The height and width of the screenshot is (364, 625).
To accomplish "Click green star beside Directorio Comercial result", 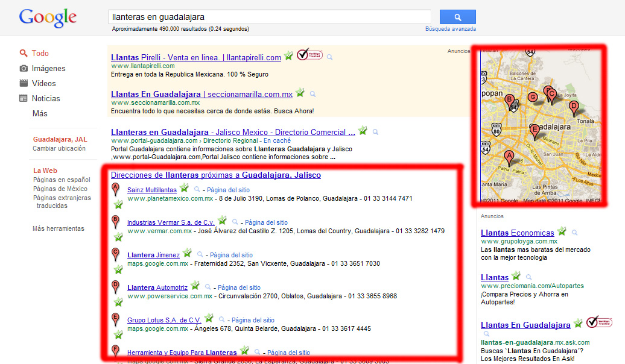I will point(363,130).
